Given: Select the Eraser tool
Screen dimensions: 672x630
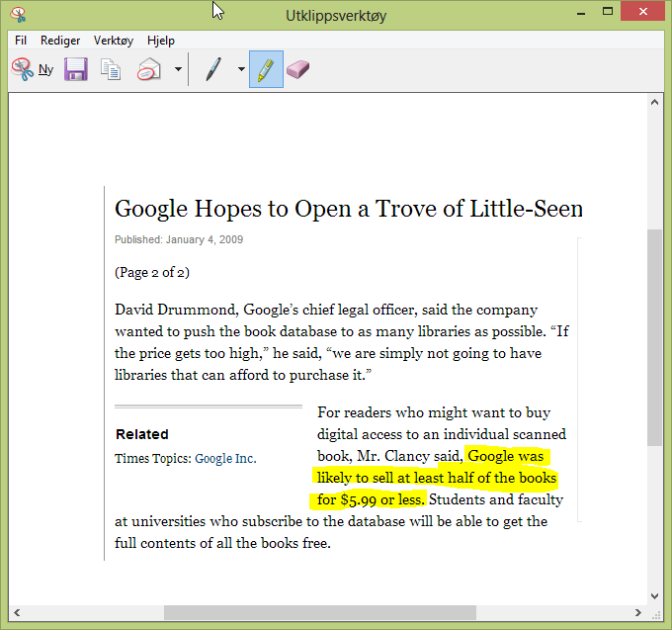Looking at the screenshot, I should point(297,69).
